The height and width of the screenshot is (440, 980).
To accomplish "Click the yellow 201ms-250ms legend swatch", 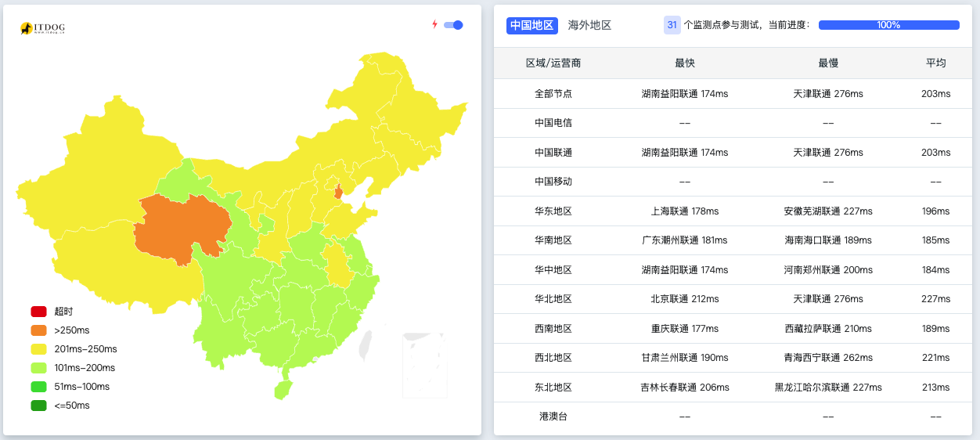I will 39,349.
